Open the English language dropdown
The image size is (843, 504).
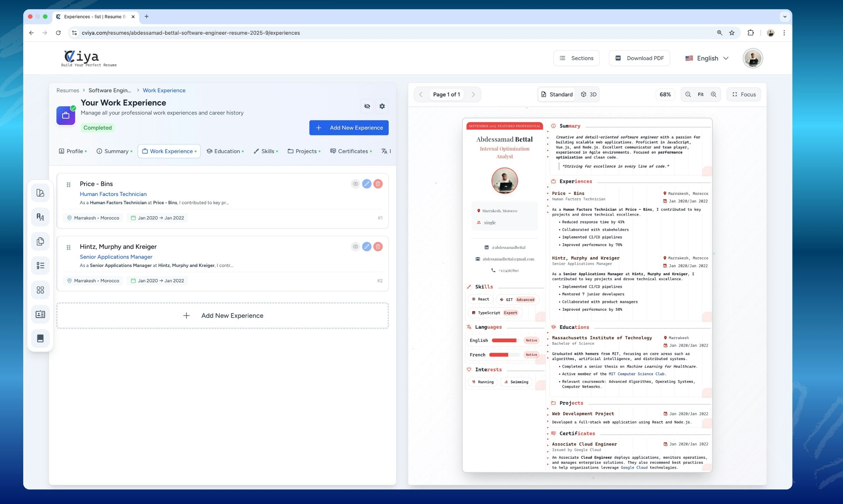coord(707,58)
